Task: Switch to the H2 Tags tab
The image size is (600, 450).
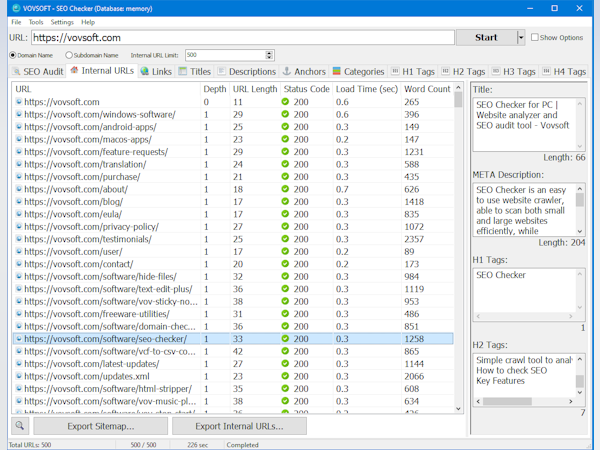Action: pyautogui.click(x=463, y=72)
